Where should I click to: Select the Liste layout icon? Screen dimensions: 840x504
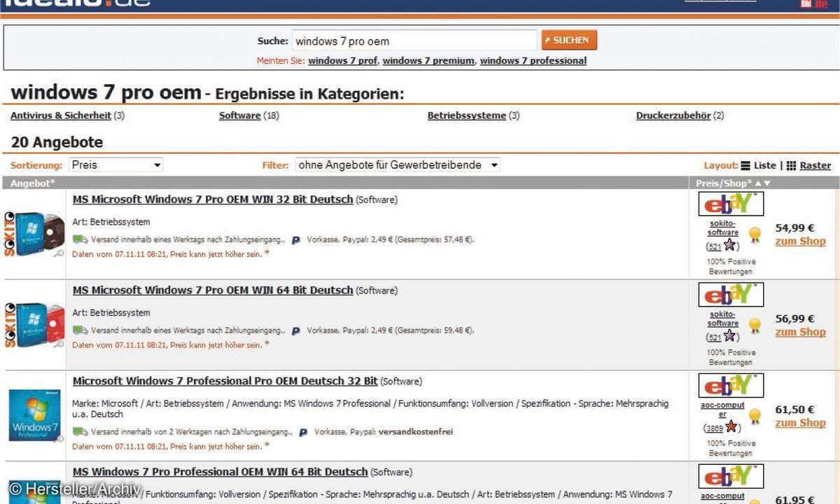(x=745, y=166)
